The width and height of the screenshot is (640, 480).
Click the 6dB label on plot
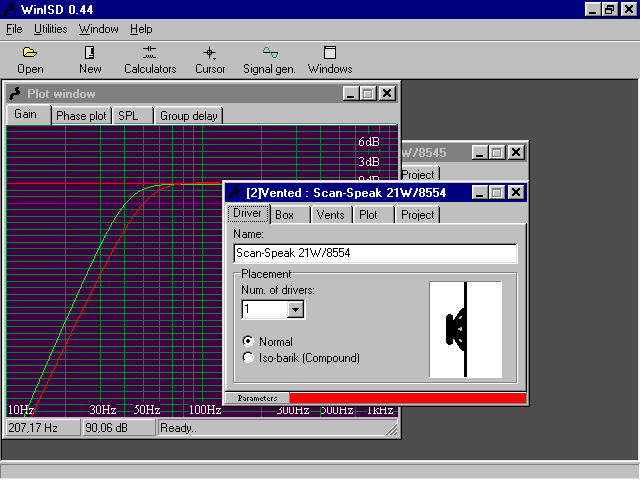(369, 142)
